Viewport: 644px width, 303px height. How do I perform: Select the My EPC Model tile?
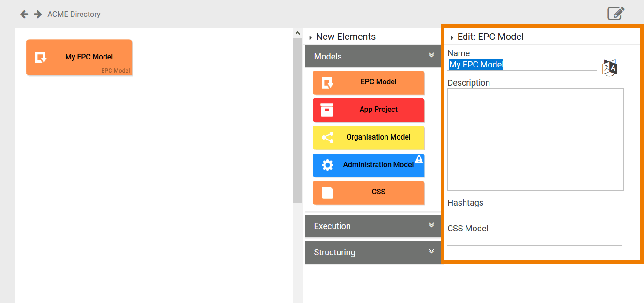coord(79,57)
